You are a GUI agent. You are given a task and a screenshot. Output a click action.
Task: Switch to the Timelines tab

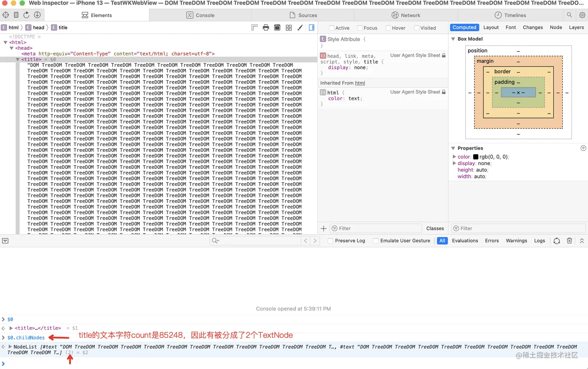[x=510, y=15]
